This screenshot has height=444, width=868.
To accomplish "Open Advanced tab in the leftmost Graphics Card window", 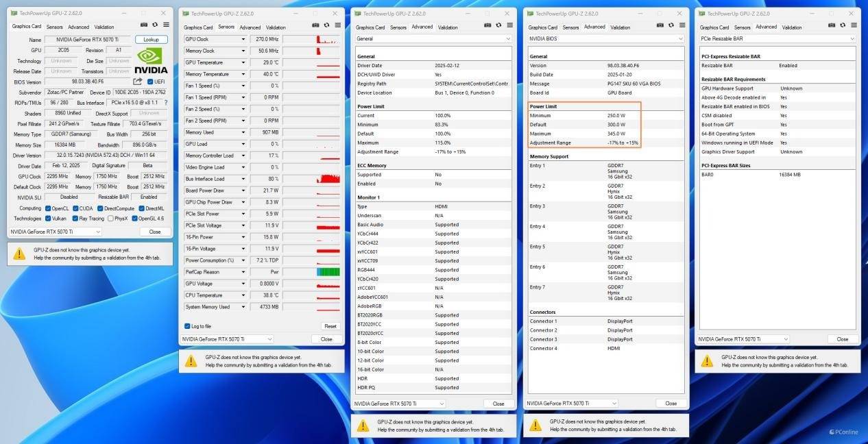I will (78, 27).
